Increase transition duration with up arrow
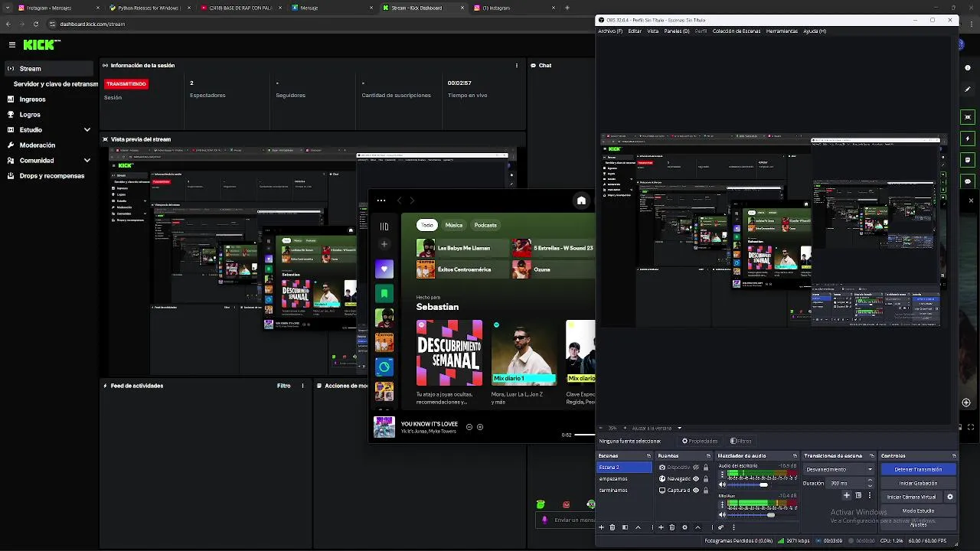The width and height of the screenshot is (980, 551). click(x=870, y=480)
